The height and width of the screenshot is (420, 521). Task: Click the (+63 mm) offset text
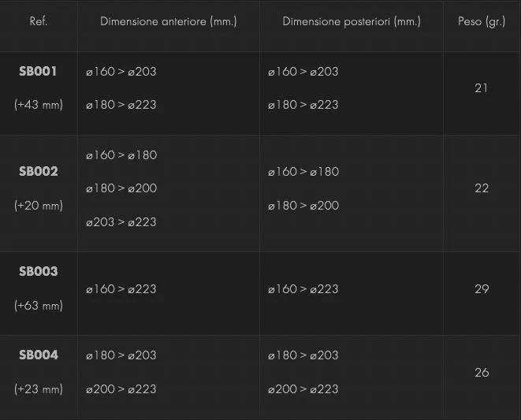(x=38, y=306)
